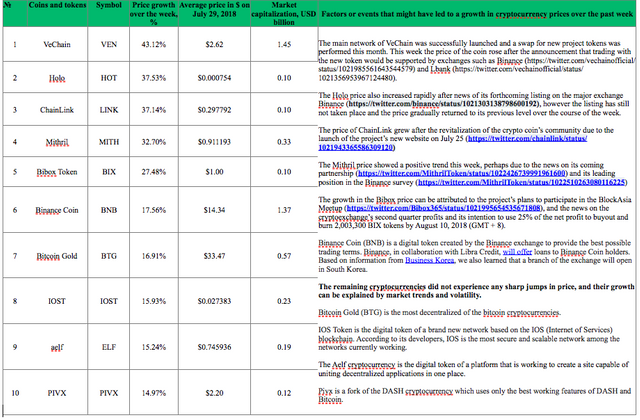Select the 'aelf' coin name cell
Screen dimensions: 640x420
click(x=57, y=347)
